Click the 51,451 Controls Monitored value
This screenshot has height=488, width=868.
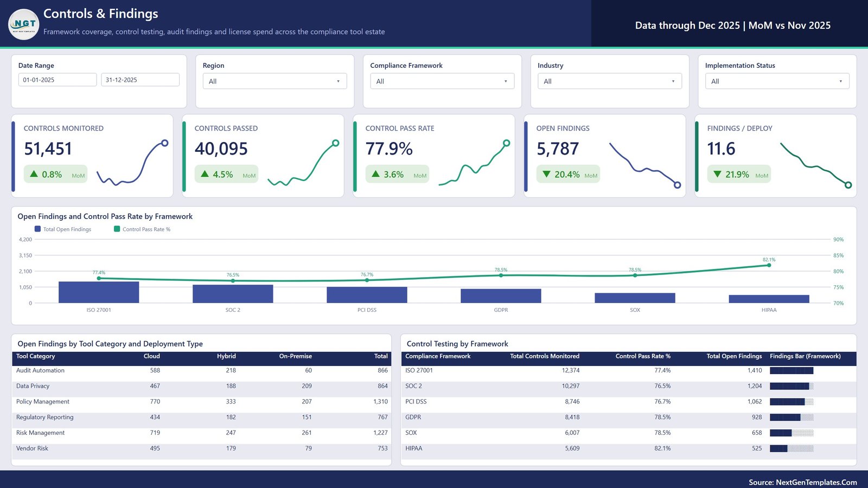click(48, 149)
